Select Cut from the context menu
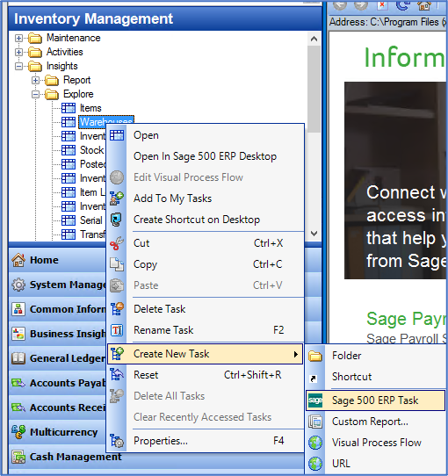Viewport: 448px width, 476px height. pyautogui.click(x=206, y=243)
